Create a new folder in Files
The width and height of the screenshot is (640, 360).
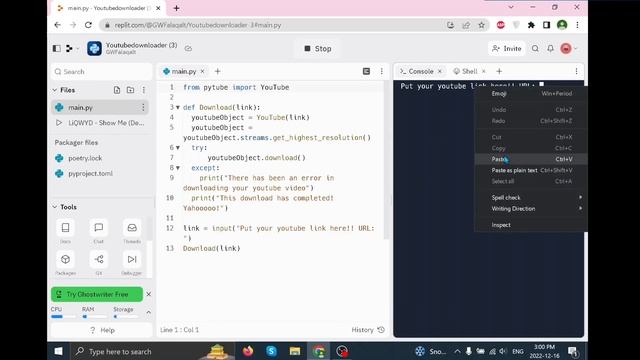tap(130, 90)
